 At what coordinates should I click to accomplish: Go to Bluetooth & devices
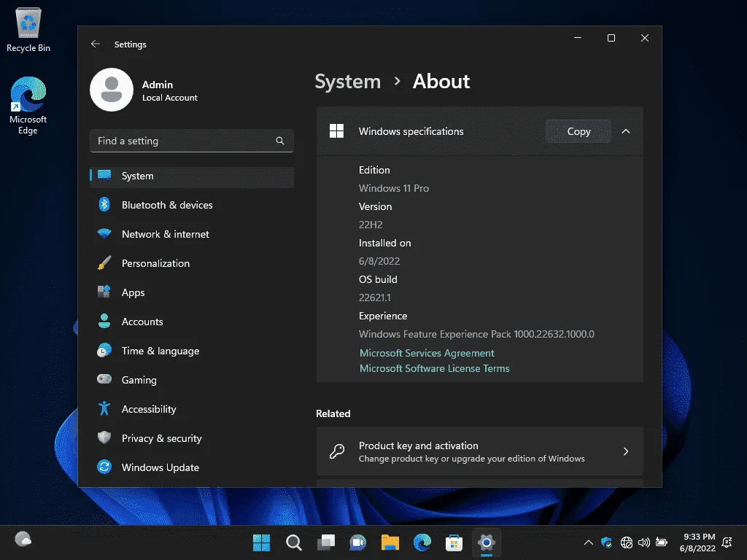coord(192,205)
